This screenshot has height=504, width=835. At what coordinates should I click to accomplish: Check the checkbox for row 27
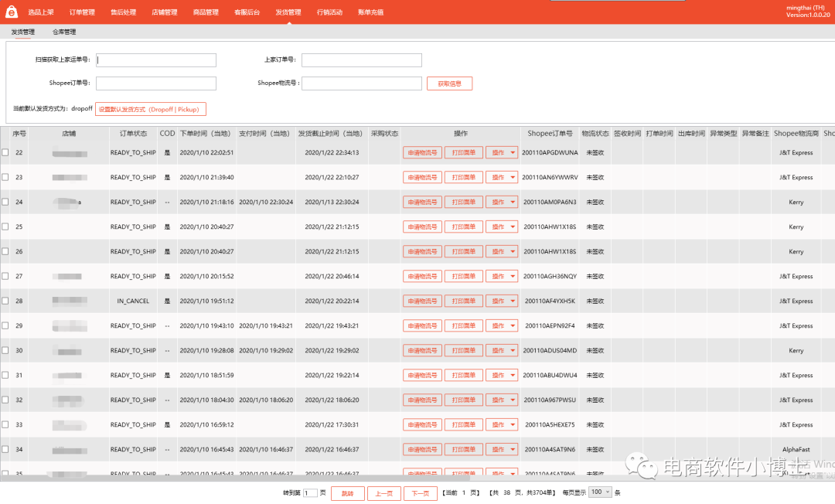[5, 276]
